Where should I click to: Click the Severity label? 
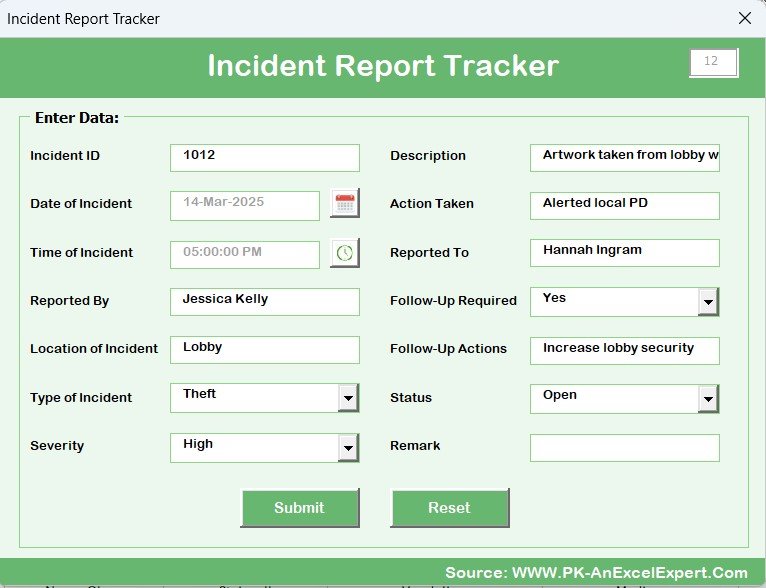tap(57, 446)
